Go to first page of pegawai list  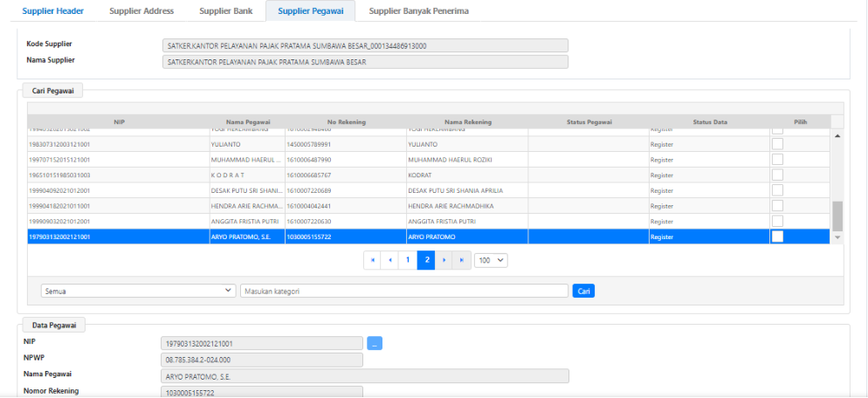click(x=373, y=260)
